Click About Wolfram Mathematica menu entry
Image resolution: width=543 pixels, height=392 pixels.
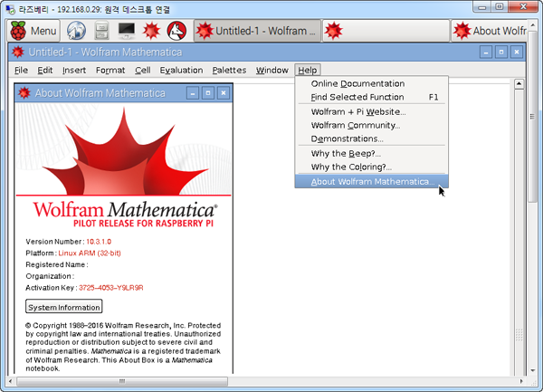click(x=372, y=182)
